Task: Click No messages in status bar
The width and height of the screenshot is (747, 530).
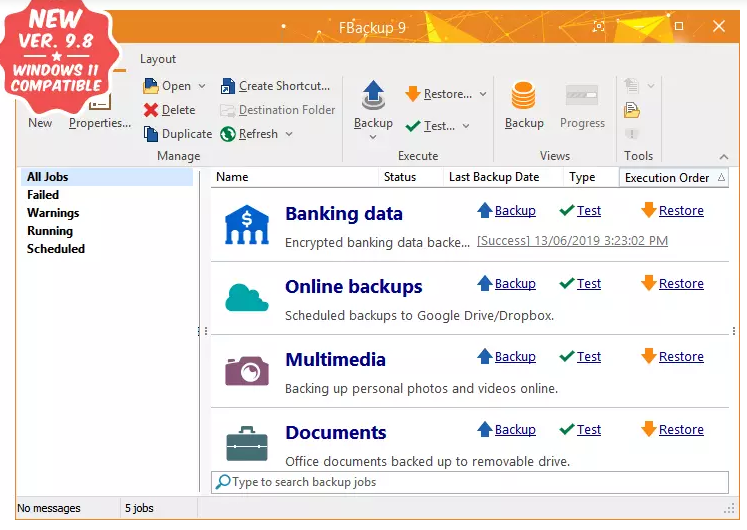Action: (49, 508)
